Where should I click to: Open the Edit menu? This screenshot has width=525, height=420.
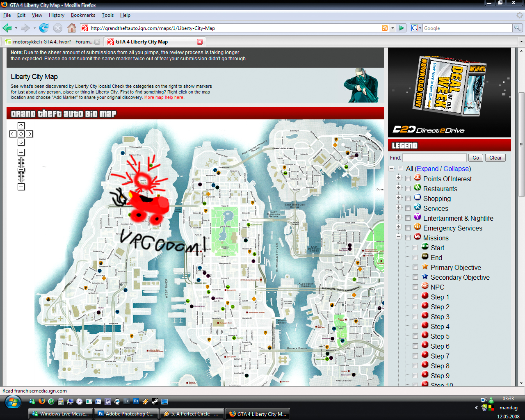[21, 15]
